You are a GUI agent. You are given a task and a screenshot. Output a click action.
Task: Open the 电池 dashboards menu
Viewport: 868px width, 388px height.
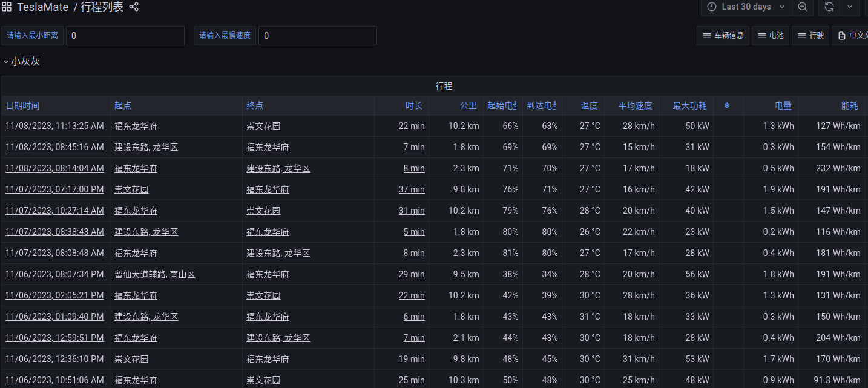click(770, 36)
